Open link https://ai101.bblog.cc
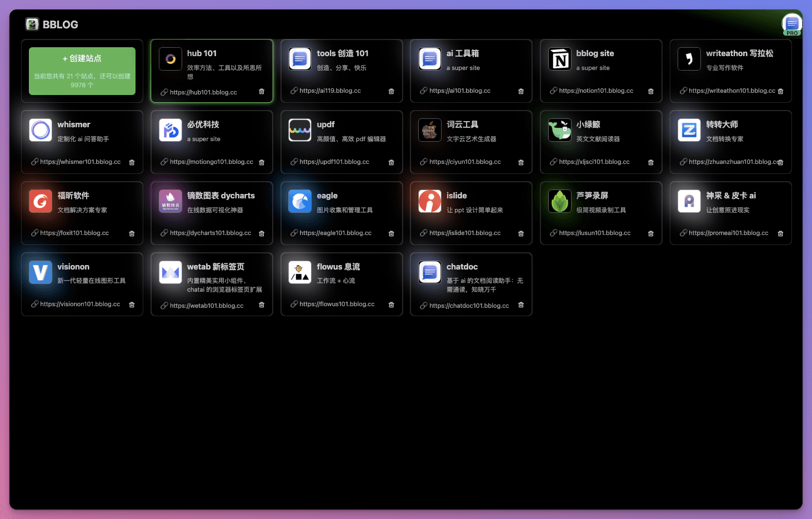 (x=460, y=91)
